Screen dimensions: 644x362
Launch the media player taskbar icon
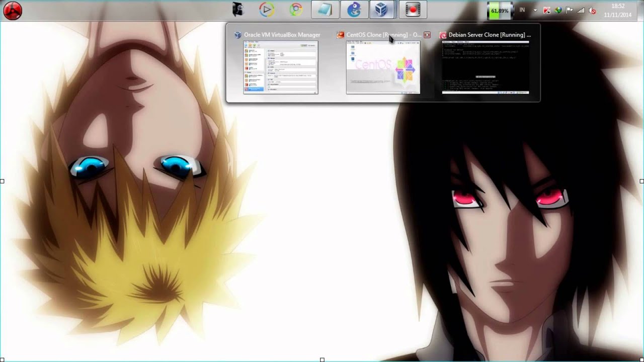click(x=267, y=10)
